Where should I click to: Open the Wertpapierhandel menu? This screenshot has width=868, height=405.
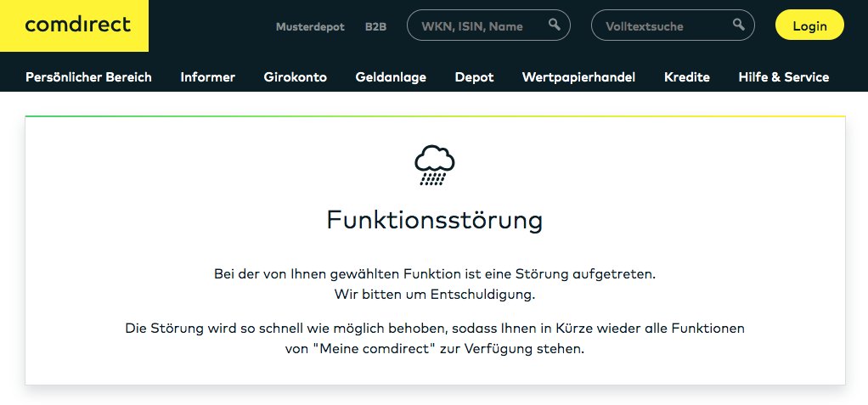point(578,77)
